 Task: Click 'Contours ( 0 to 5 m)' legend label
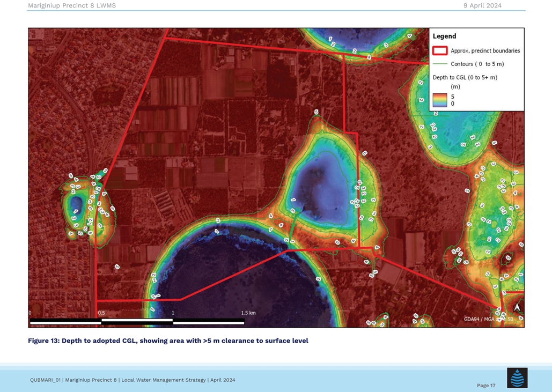(x=477, y=64)
